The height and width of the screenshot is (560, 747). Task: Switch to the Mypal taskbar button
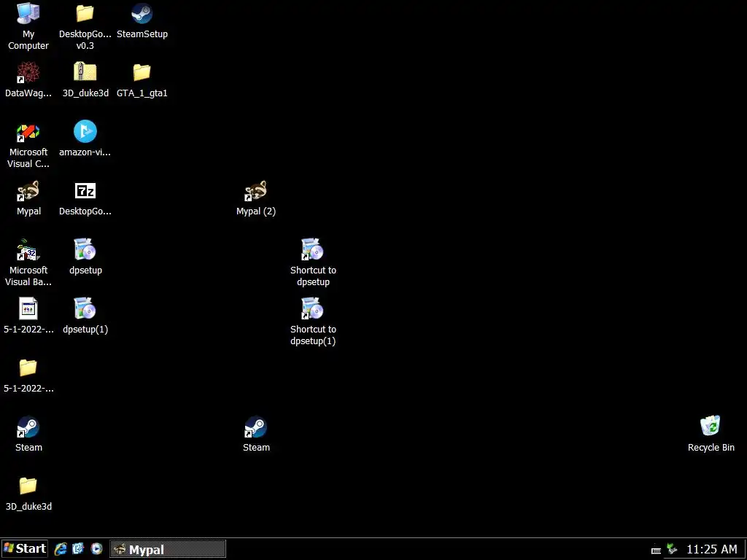point(168,549)
